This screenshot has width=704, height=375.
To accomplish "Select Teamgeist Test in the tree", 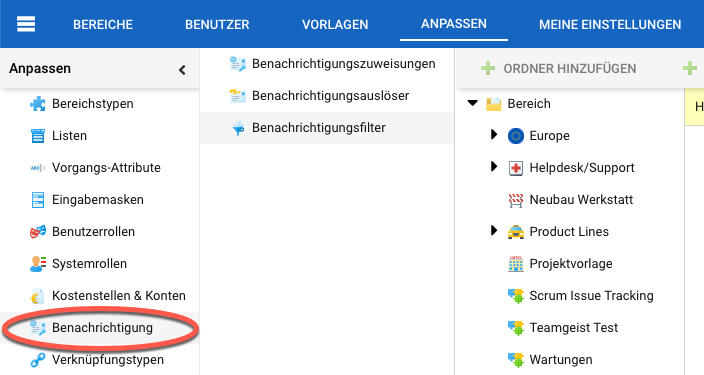I will 573,328.
